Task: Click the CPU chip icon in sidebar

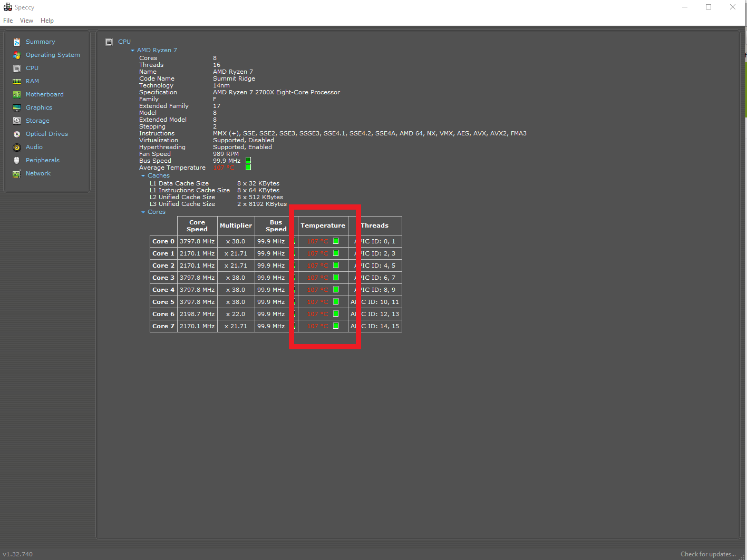Action: (x=17, y=68)
